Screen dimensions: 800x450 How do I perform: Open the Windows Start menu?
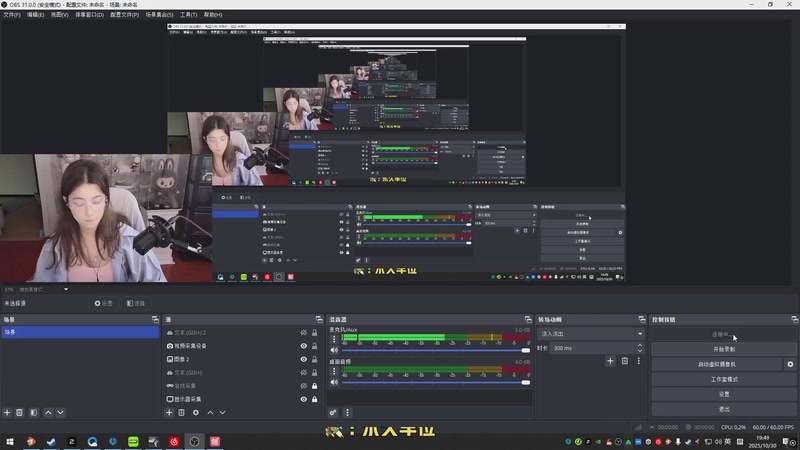10,441
